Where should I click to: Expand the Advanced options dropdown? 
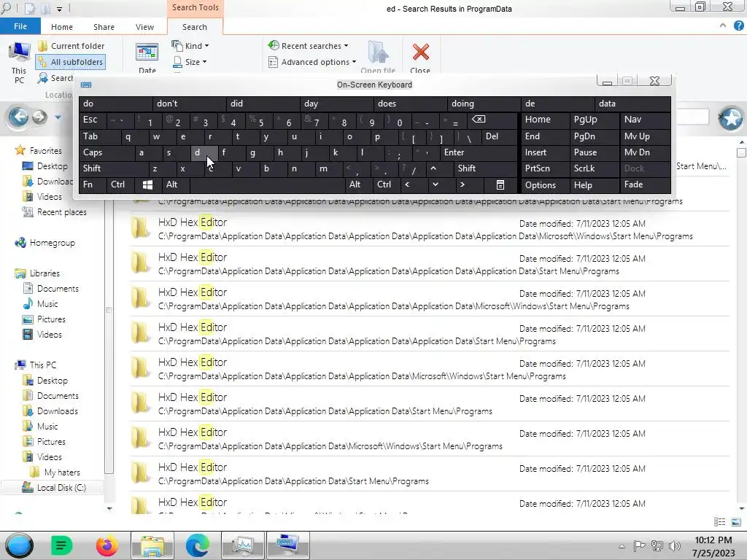pos(312,62)
